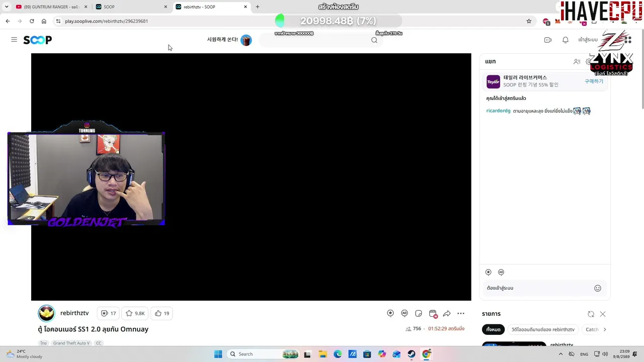The image size is (644, 362).
Task: Open the Windows Start menu
Action: [x=218, y=354]
